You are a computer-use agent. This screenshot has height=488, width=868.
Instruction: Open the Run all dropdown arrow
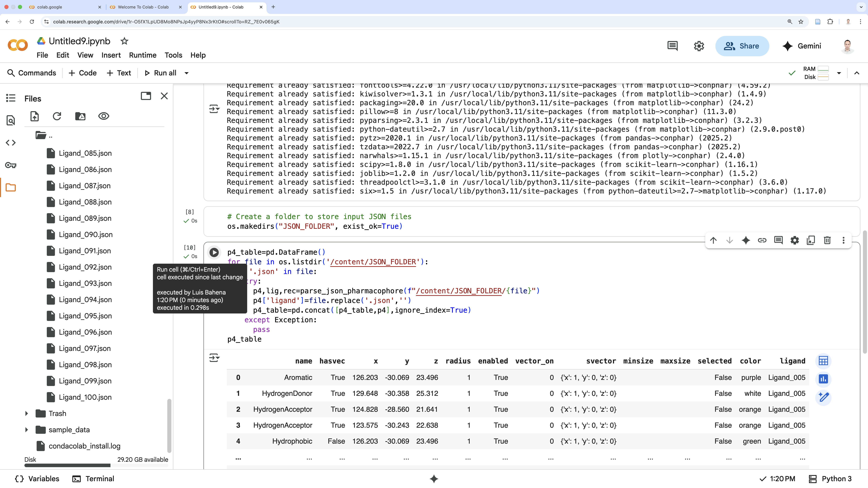click(186, 73)
